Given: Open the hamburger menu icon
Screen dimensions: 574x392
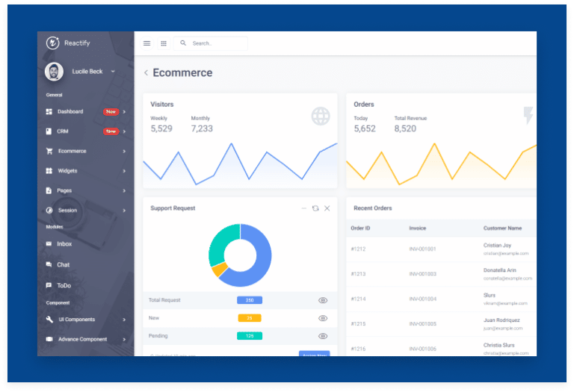Looking at the screenshot, I should click(x=146, y=43).
